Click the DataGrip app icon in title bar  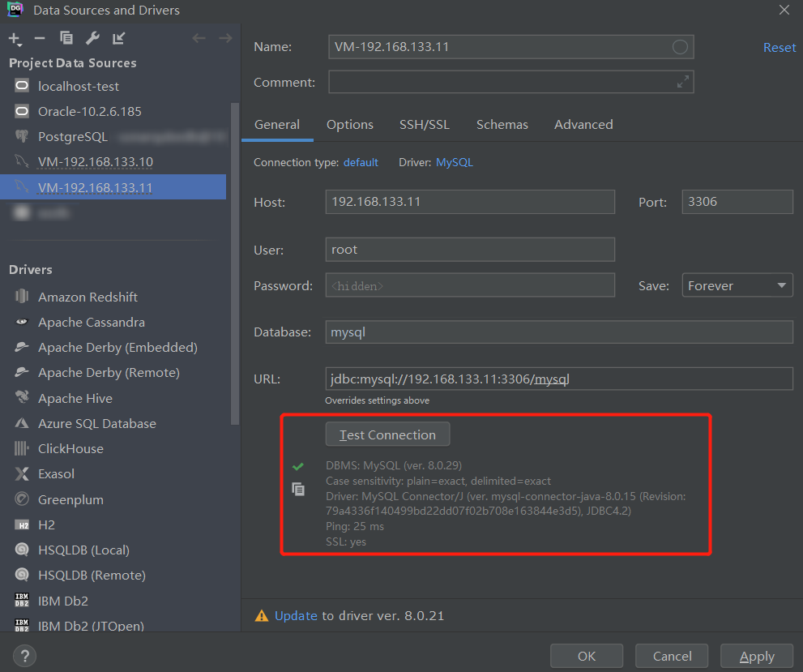[15, 9]
